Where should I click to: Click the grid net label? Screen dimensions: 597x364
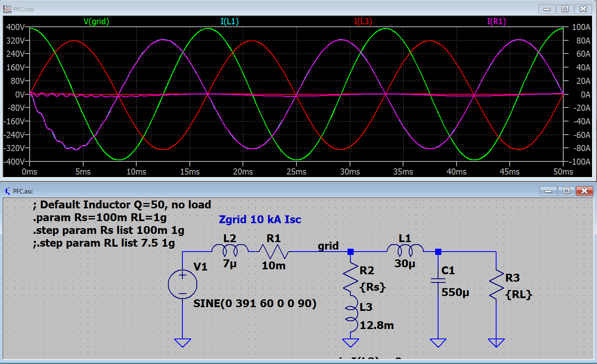pos(328,246)
